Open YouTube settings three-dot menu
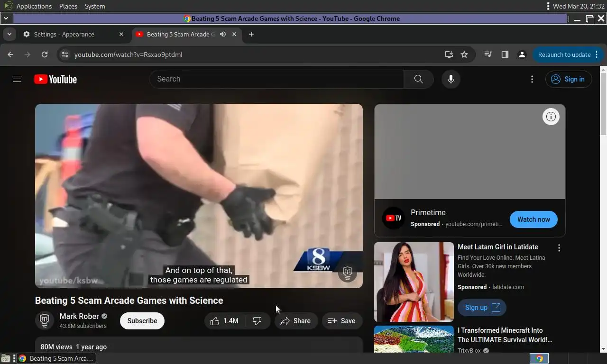 [532, 79]
